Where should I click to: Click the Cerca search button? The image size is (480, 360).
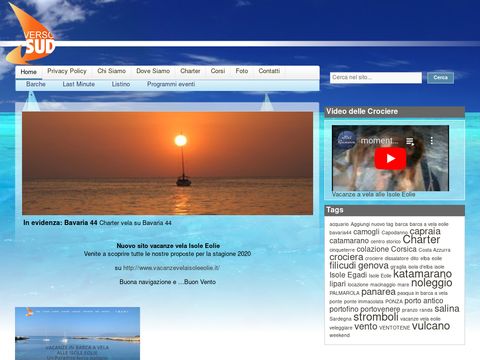440,78
